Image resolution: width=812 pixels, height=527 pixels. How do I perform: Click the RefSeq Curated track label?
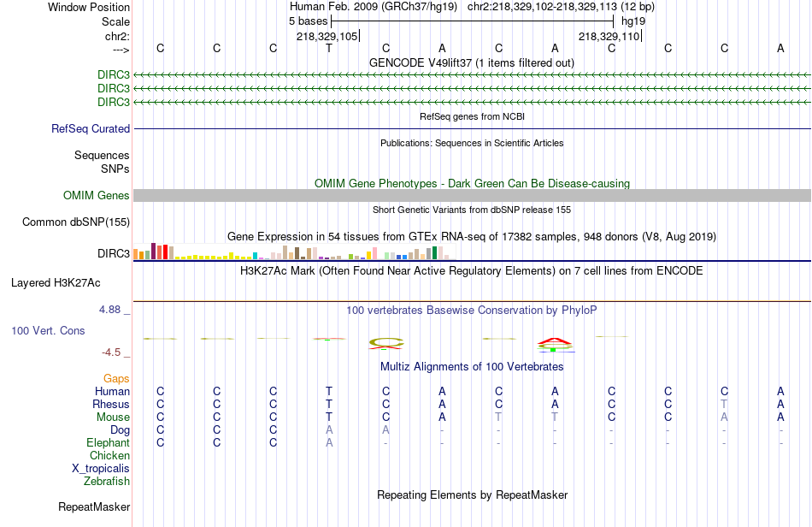(91, 128)
